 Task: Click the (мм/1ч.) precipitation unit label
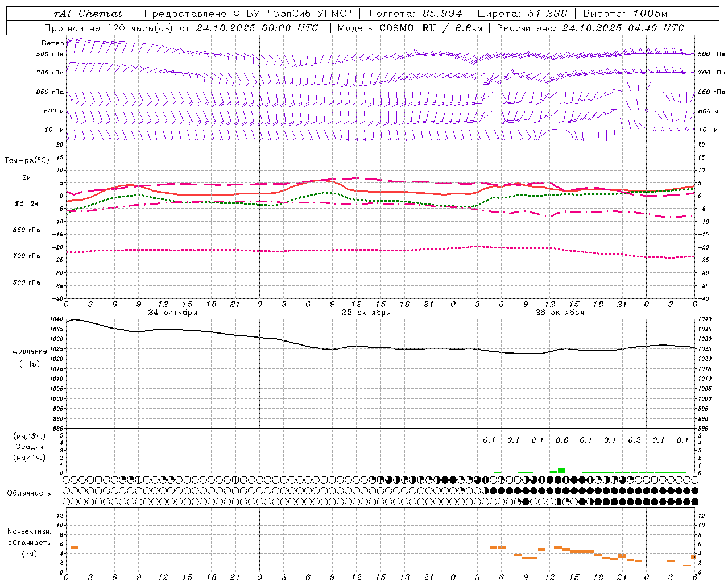point(30,458)
